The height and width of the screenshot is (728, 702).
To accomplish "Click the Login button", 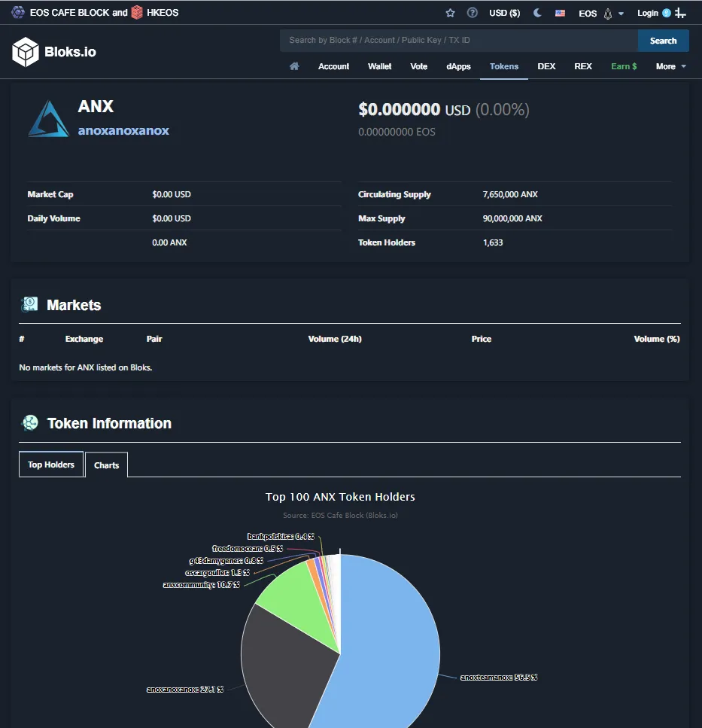I will pos(647,13).
